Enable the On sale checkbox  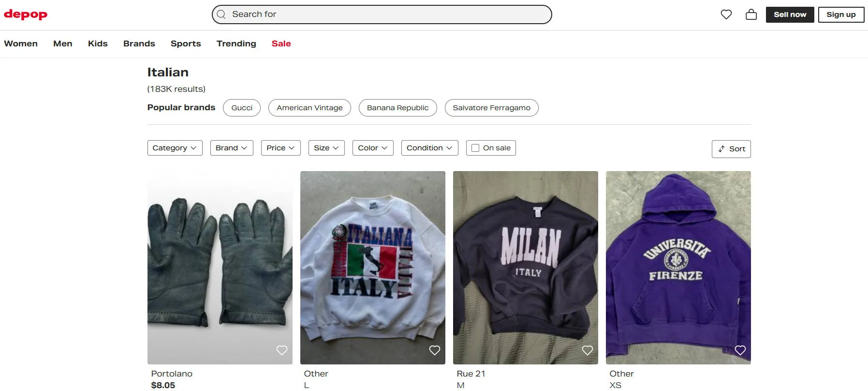pyautogui.click(x=475, y=148)
